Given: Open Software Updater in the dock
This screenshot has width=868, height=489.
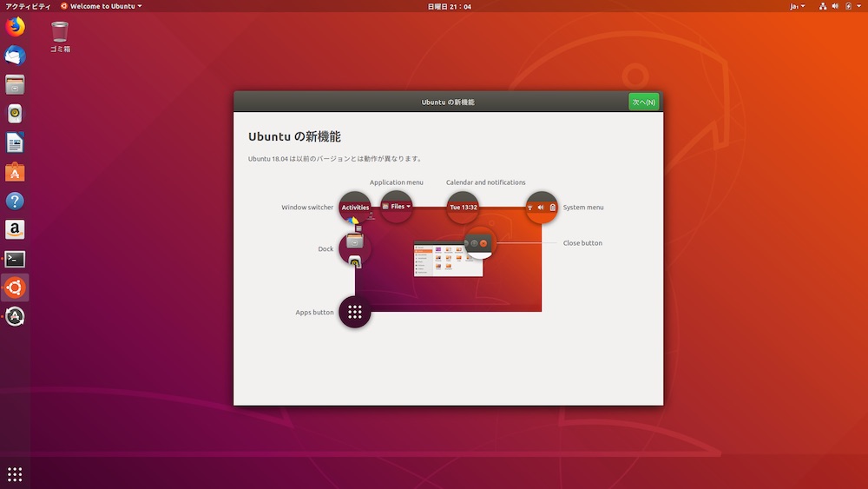Looking at the screenshot, I should (x=15, y=317).
